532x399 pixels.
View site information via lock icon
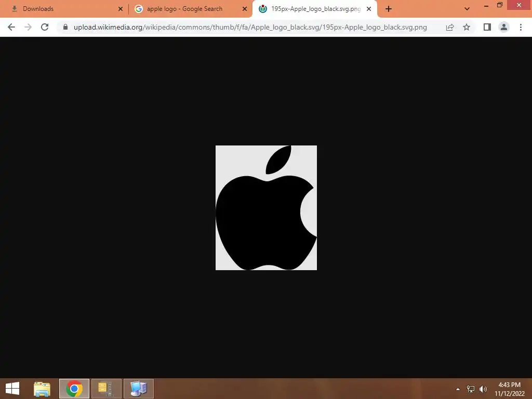coord(65,27)
